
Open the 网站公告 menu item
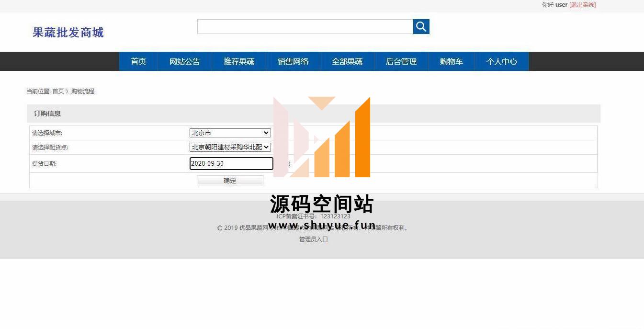[185, 62]
